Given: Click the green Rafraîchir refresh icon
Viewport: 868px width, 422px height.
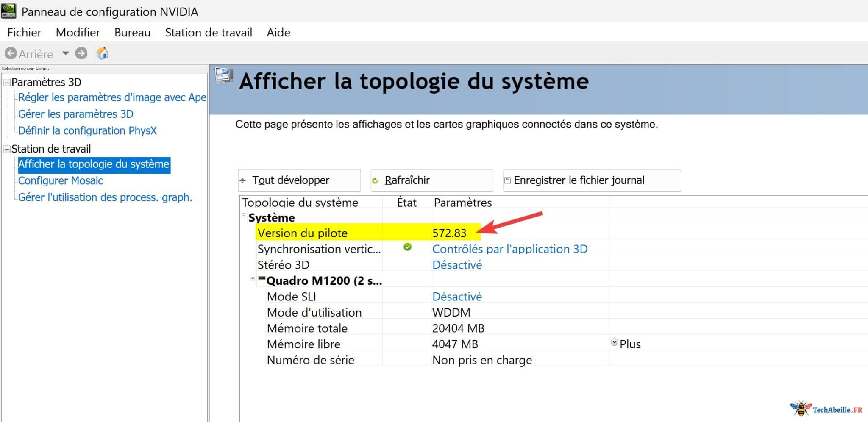Looking at the screenshot, I should tap(375, 181).
